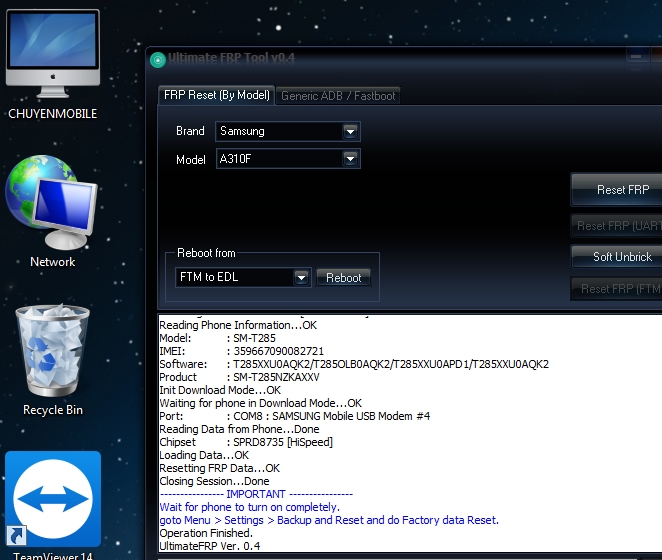This screenshot has width=662, height=560.
Task: Click the Reset FRP (UART) button
Action: tap(618, 226)
